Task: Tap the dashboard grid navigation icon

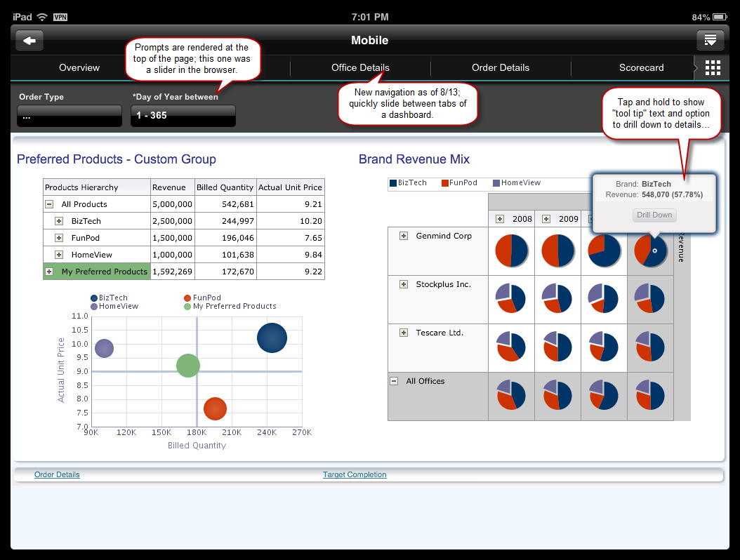Action: (x=712, y=67)
